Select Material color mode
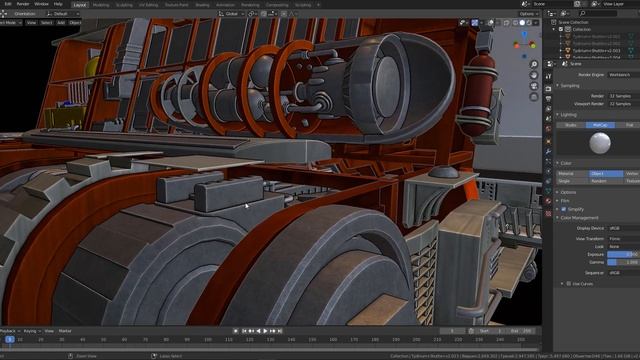This screenshot has width=640, height=360. coord(572,173)
